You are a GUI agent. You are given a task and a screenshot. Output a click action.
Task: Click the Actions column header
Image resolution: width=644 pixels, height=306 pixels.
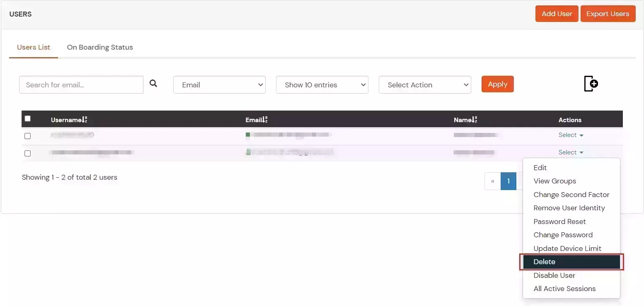[x=570, y=120]
